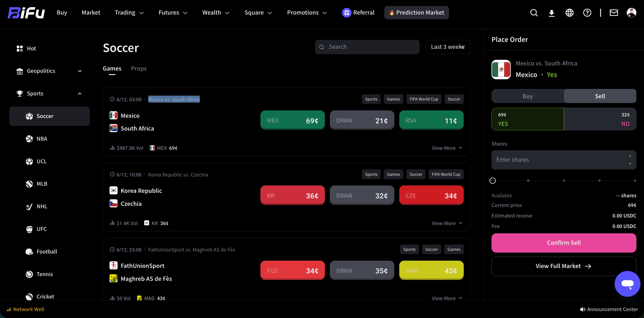Click the Network Well status indicator
Viewport: 644px width, 318px height.
tap(26, 309)
